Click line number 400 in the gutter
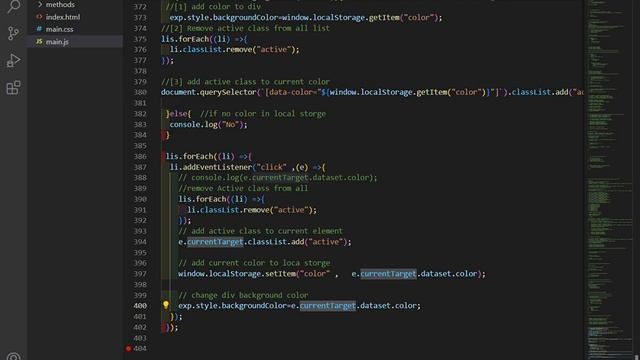Viewport: 640px width, 360px height. [x=140, y=306]
